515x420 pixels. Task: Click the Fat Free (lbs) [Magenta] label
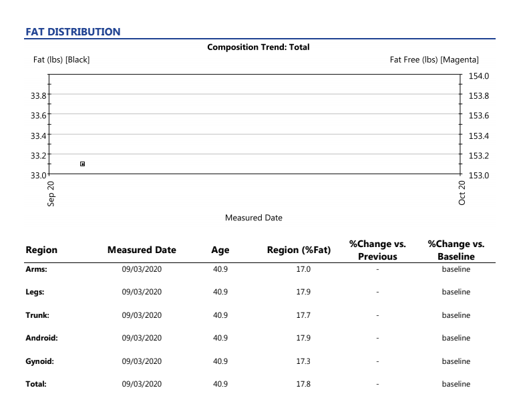434,60
